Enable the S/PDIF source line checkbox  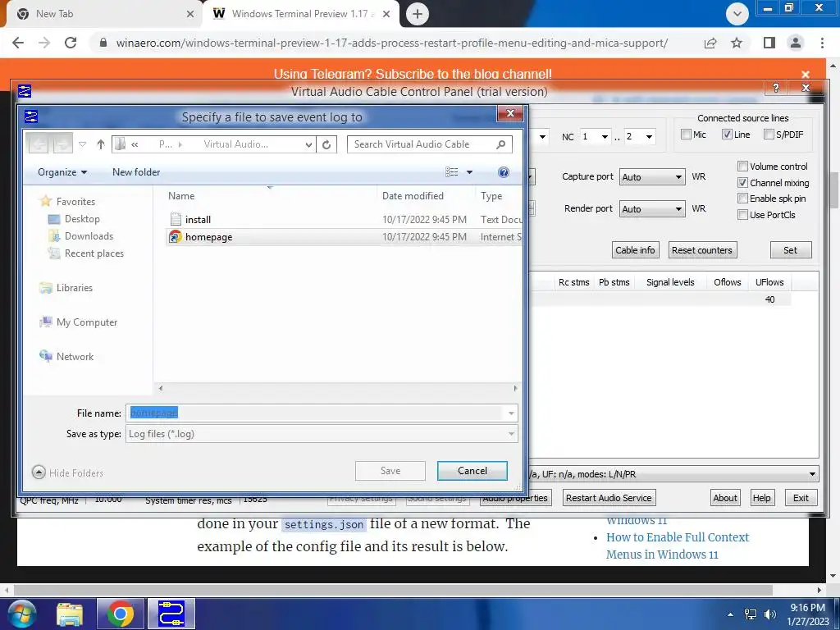[x=769, y=134]
